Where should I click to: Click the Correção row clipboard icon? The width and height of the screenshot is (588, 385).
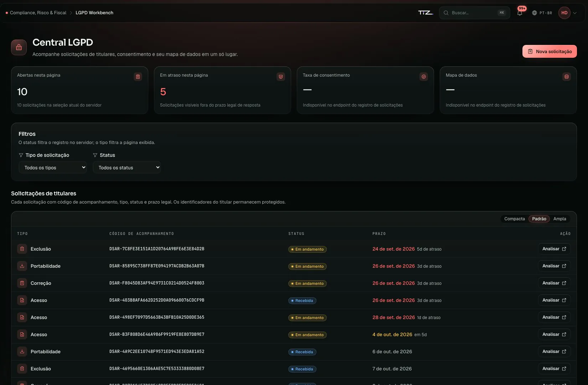22,283
